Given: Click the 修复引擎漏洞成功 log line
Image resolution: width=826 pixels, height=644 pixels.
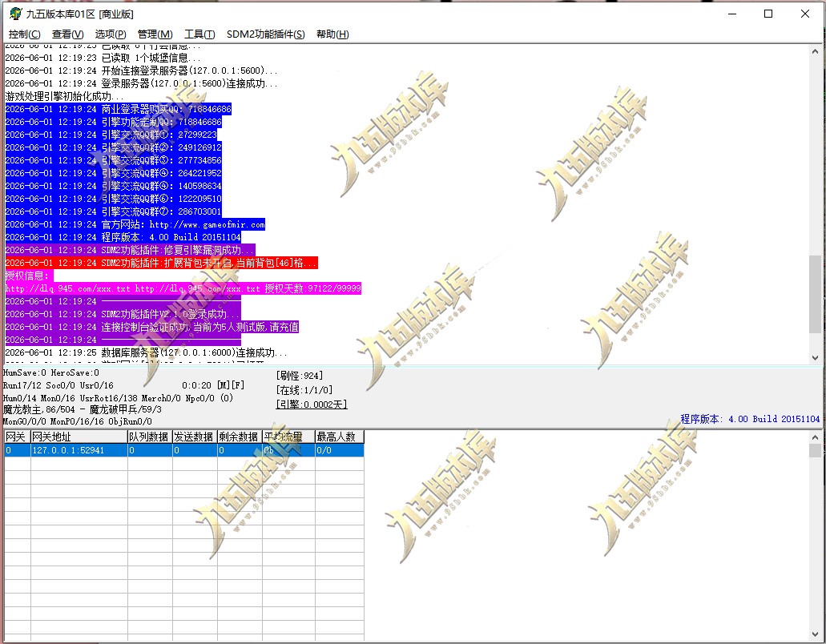Looking at the screenshot, I should click(130, 250).
